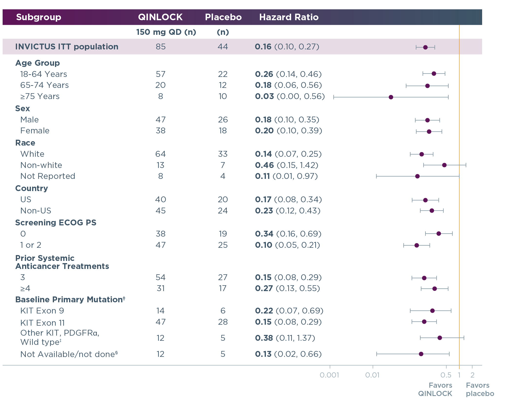532x405 pixels.
Task: Select the 'Non-white' row label
Action: pos(41,165)
